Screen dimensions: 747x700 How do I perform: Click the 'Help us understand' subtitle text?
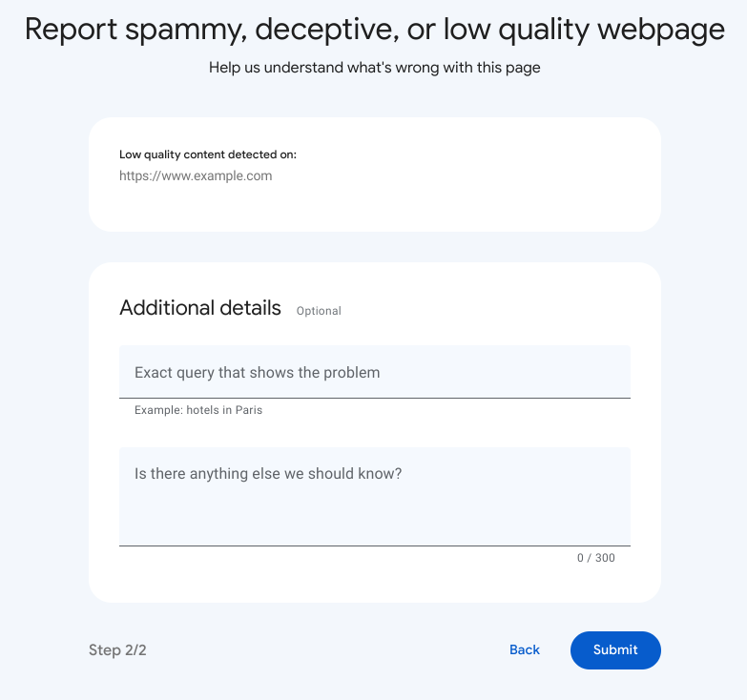pos(374,68)
